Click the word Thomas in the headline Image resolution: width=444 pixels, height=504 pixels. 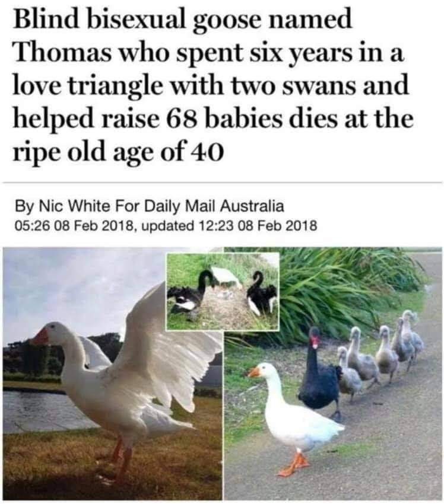click(62, 52)
